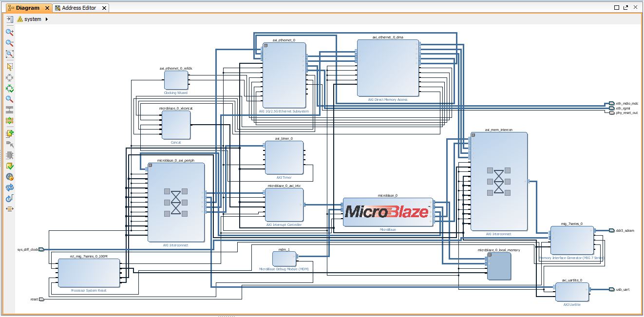Expand the arrow next to system breadcrumb

click(46, 19)
